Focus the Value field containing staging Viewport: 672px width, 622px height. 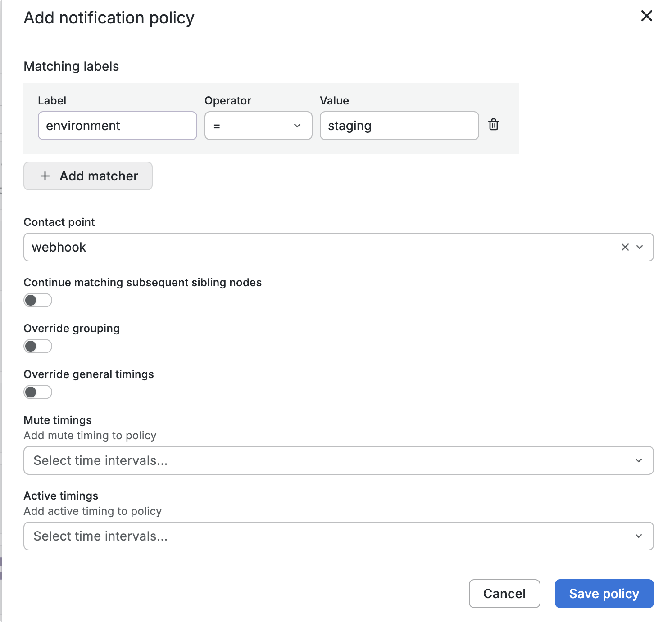pos(399,126)
